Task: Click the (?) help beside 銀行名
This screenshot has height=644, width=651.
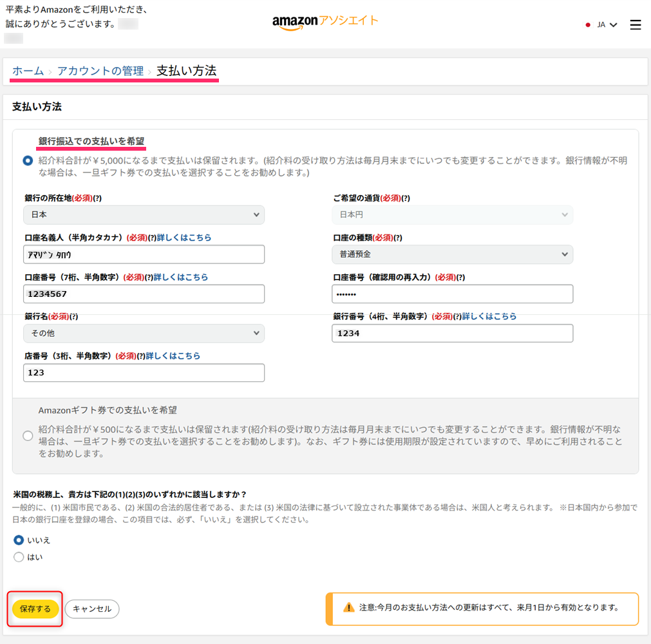Action: click(x=73, y=316)
